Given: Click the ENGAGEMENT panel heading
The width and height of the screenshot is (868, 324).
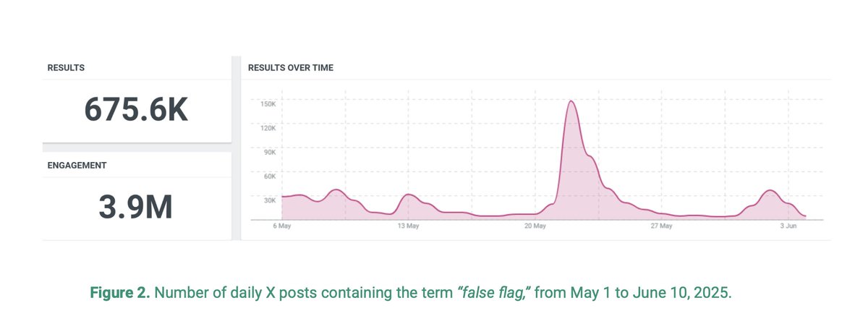Looking at the screenshot, I should 77,165.
